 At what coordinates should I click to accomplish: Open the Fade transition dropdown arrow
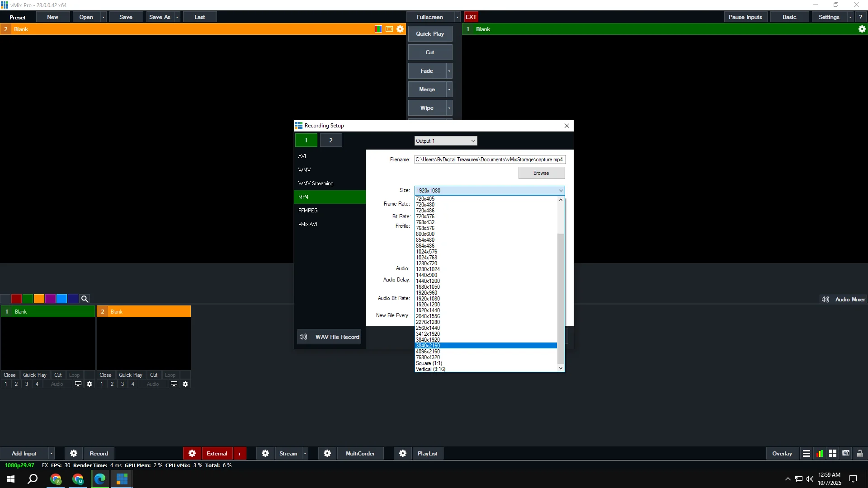pyautogui.click(x=449, y=71)
